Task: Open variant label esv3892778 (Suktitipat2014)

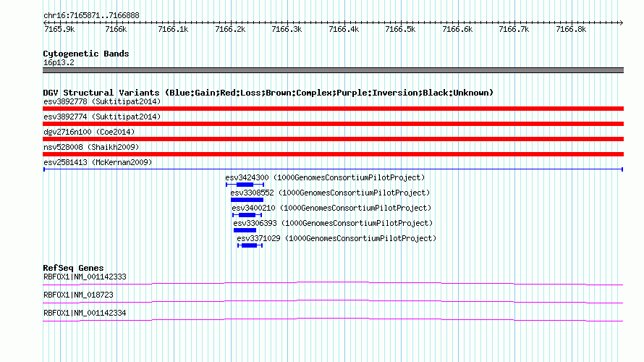Action: click(x=102, y=101)
